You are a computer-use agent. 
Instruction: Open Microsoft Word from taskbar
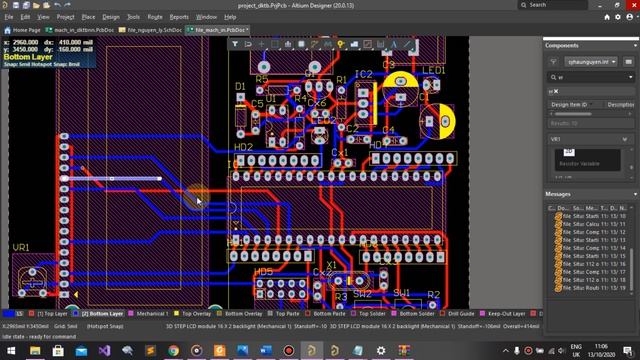266,351
